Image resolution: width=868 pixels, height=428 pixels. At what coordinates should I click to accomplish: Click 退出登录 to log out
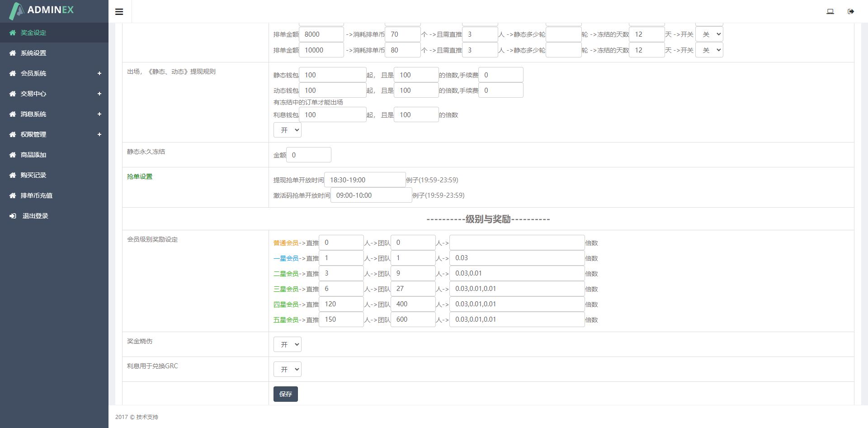coord(54,216)
